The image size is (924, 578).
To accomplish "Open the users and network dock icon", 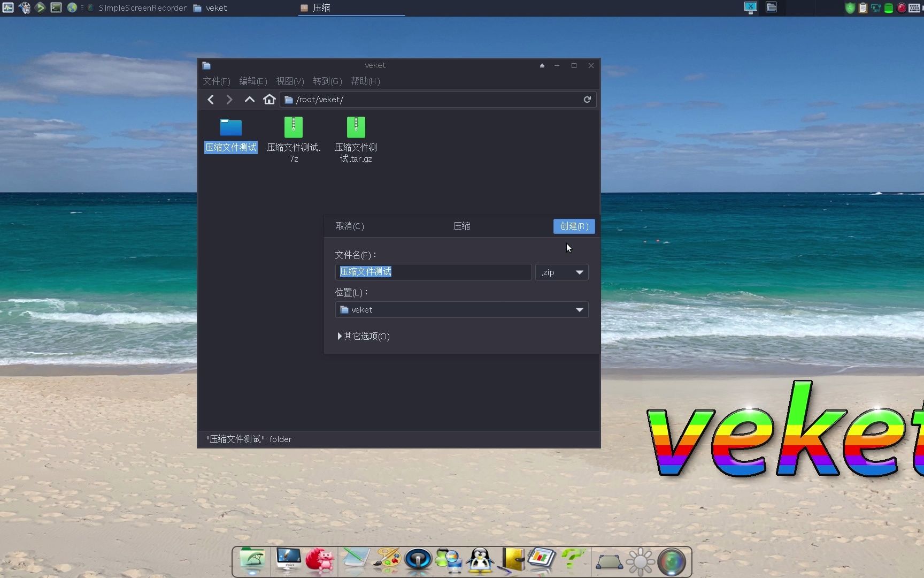I will tap(449, 560).
